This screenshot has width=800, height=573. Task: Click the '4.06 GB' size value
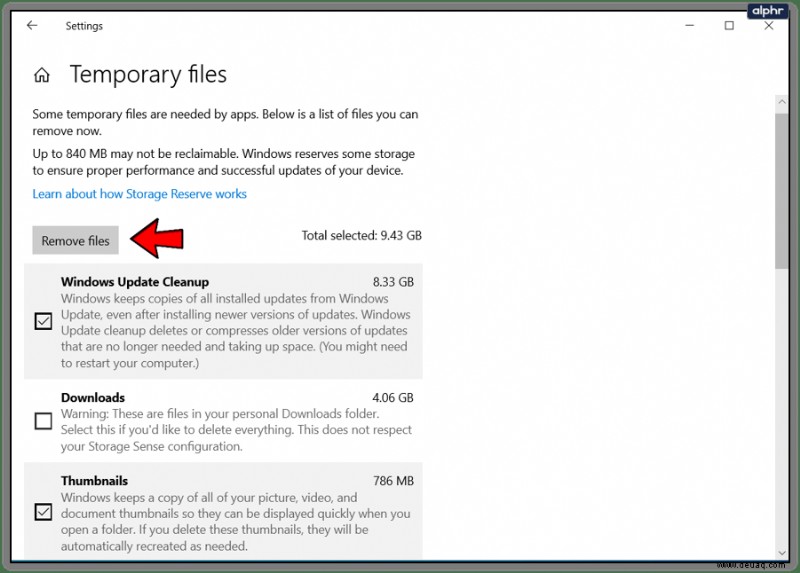392,397
